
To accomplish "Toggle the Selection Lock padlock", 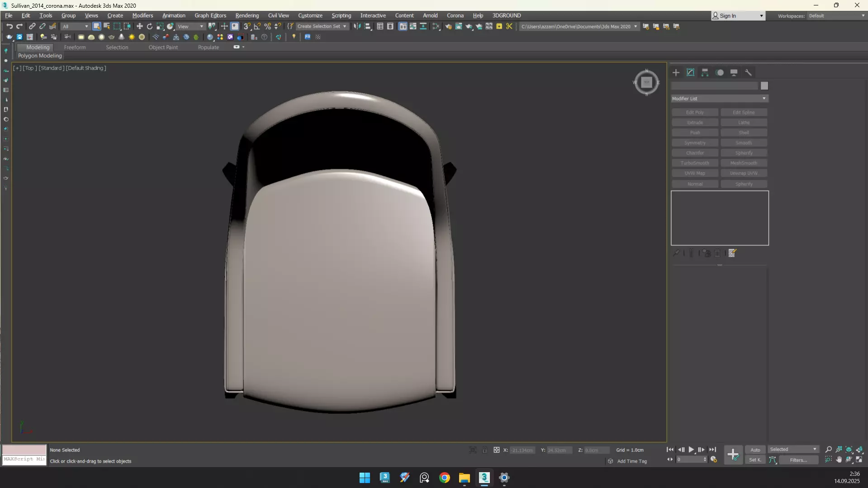I will coord(484,450).
